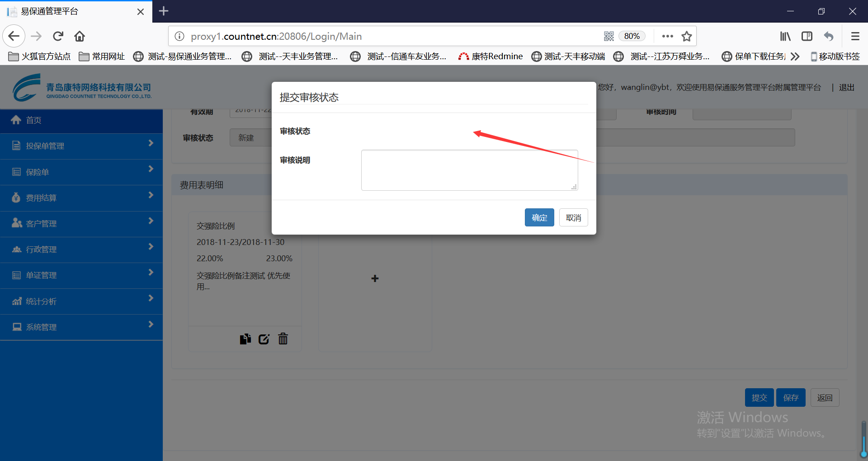
Task: Click the 首页 home menu item
Action: pos(81,120)
